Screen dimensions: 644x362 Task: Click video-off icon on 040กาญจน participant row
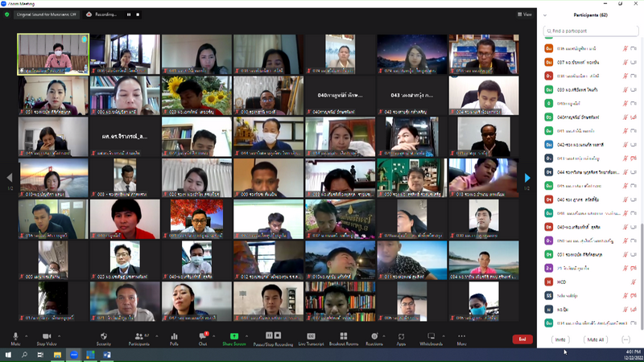tap(634, 117)
